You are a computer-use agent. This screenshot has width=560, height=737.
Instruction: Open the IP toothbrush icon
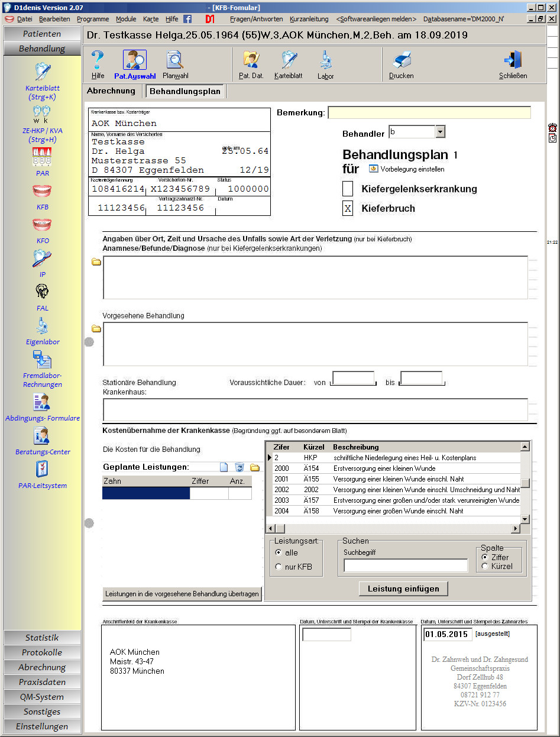tap(42, 258)
